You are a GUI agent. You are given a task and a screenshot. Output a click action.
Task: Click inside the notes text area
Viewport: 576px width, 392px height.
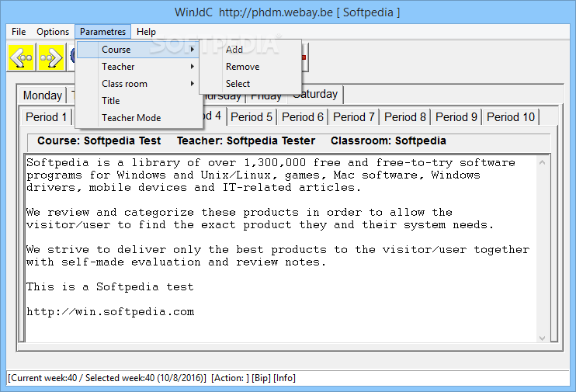tap(281, 248)
